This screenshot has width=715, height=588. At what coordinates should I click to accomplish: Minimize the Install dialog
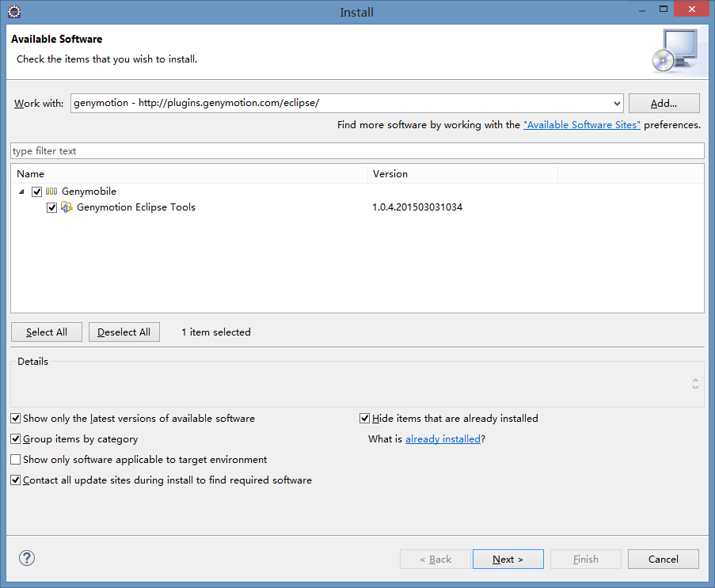[x=642, y=10]
